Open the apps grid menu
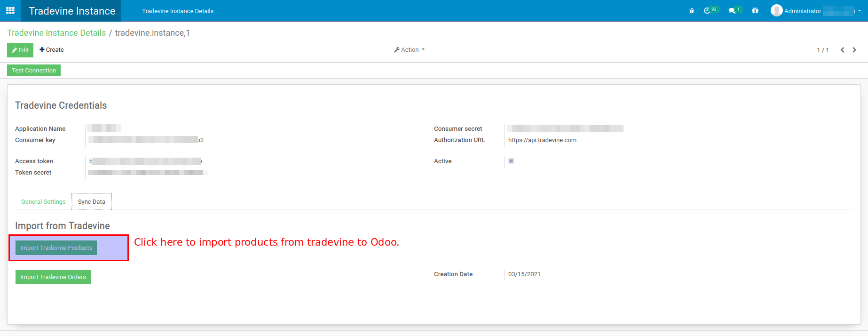868x336 pixels. click(x=10, y=10)
